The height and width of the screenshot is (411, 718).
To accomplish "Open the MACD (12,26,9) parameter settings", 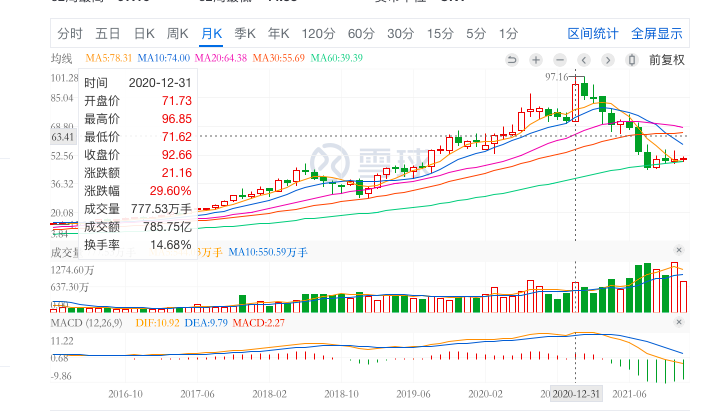I will pos(91,323).
